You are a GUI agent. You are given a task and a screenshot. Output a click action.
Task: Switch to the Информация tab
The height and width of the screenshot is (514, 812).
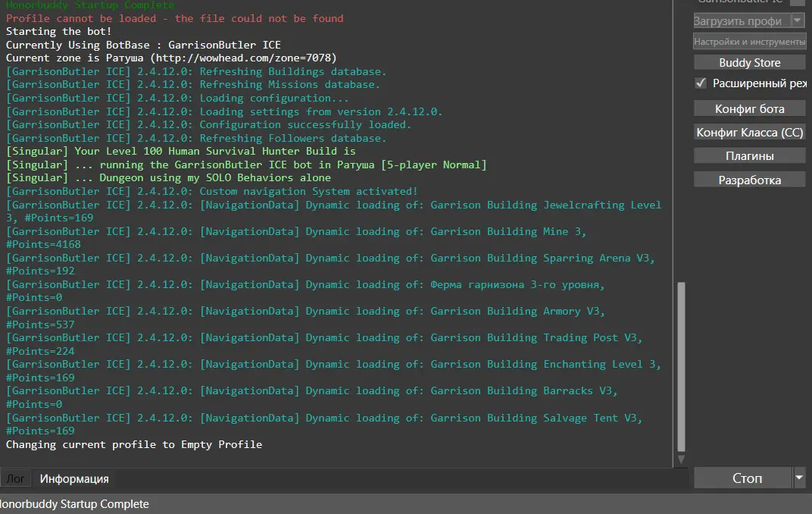click(x=74, y=479)
